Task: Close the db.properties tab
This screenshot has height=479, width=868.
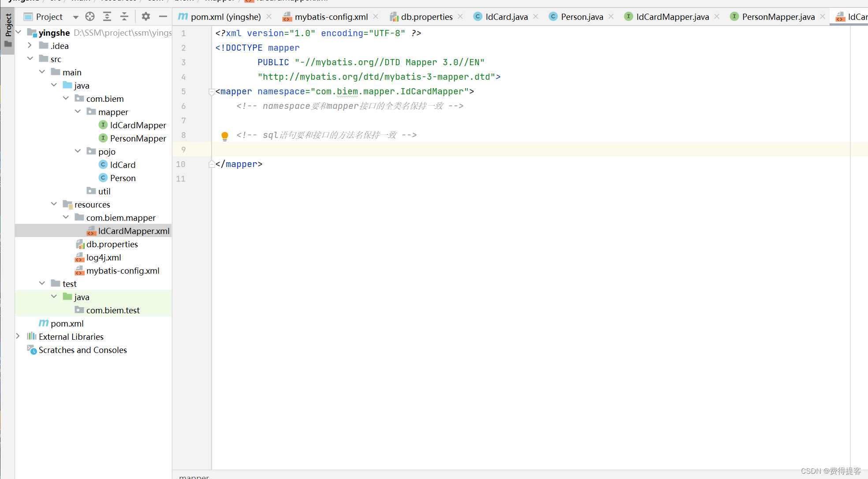Action: coord(460,16)
